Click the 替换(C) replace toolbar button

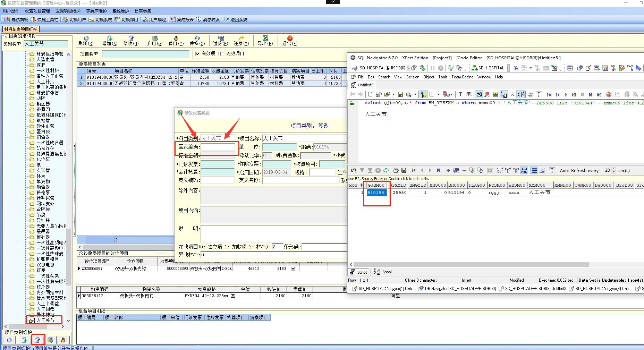197,41
